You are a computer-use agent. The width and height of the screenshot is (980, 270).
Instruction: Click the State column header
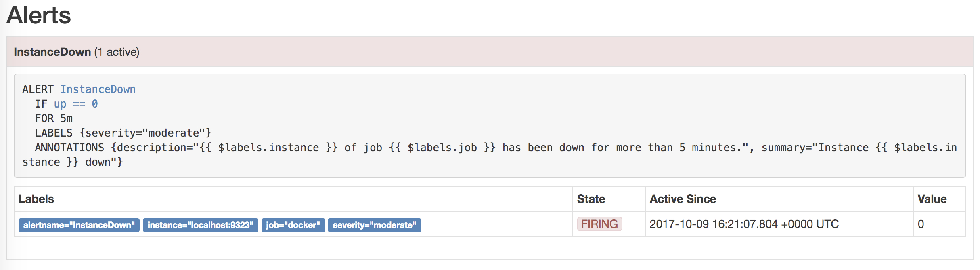591,199
